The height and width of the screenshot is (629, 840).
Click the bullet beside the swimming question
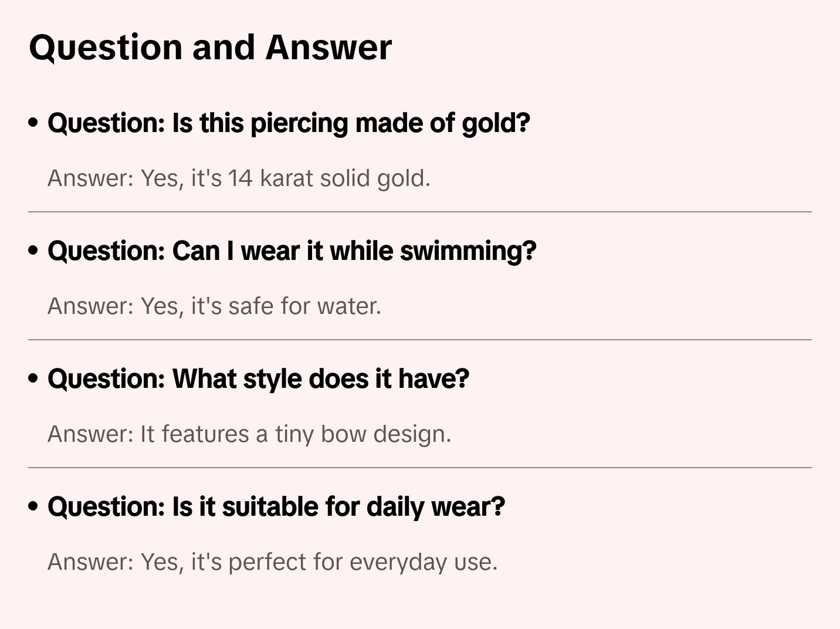pos(33,251)
